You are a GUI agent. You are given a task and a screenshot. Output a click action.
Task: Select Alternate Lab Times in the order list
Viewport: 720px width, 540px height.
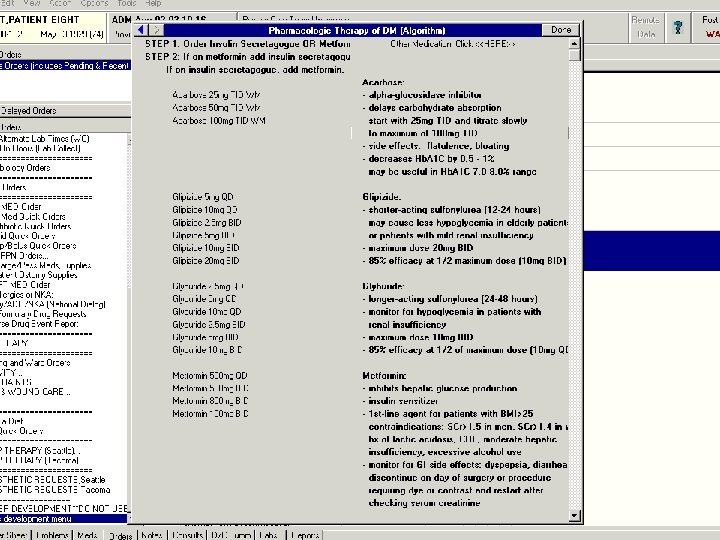click(x=45, y=139)
